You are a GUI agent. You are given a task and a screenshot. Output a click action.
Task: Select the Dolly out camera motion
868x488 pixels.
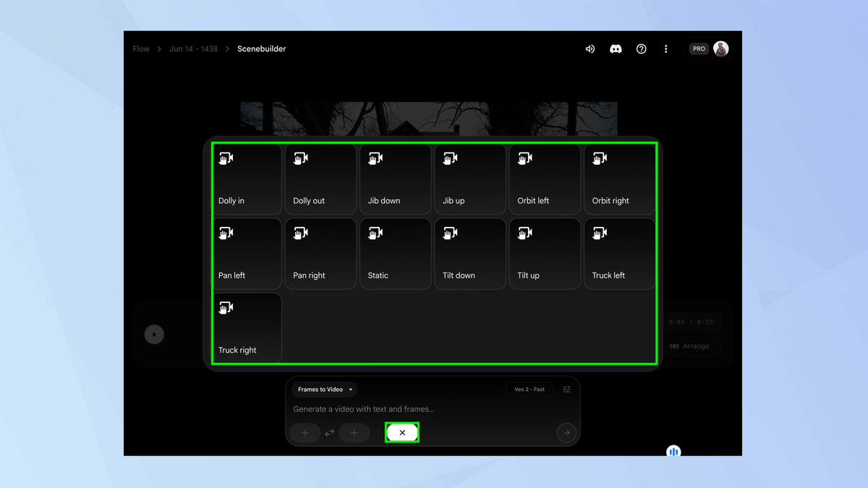point(320,179)
